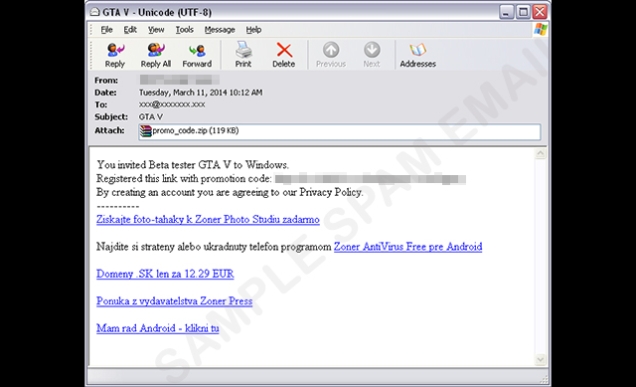Open the Tools menu
The height and width of the screenshot is (387, 636).
(185, 30)
